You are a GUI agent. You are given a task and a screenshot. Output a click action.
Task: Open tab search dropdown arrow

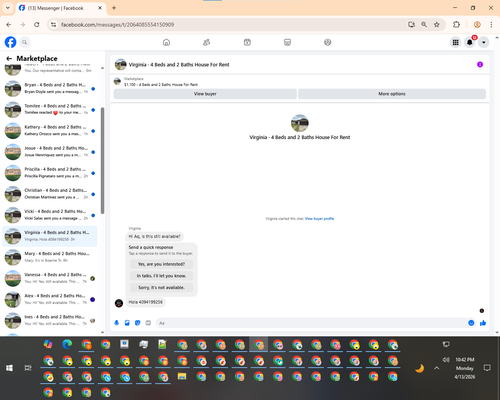click(x=8, y=8)
